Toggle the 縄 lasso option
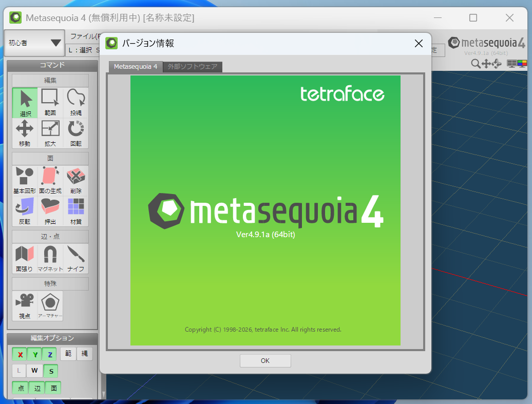Image resolution: width=532 pixels, height=404 pixels. [x=85, y=354]
